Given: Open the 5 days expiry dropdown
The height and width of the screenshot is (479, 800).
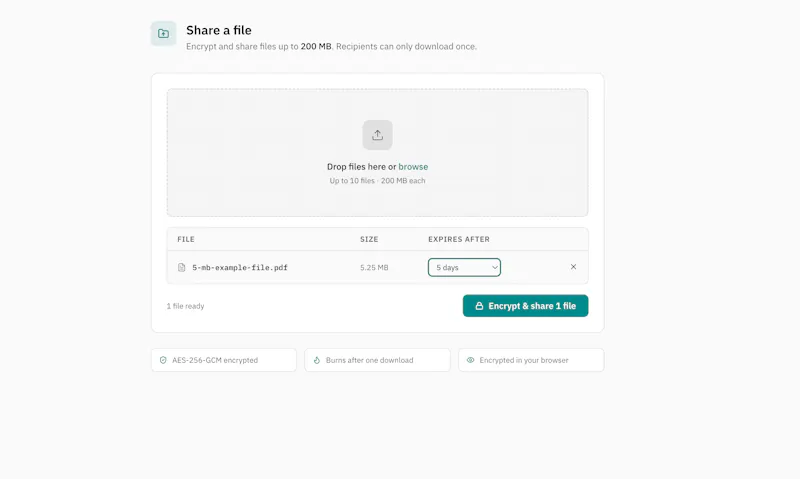Looking at the screenshot, I should tap(464, 267).
